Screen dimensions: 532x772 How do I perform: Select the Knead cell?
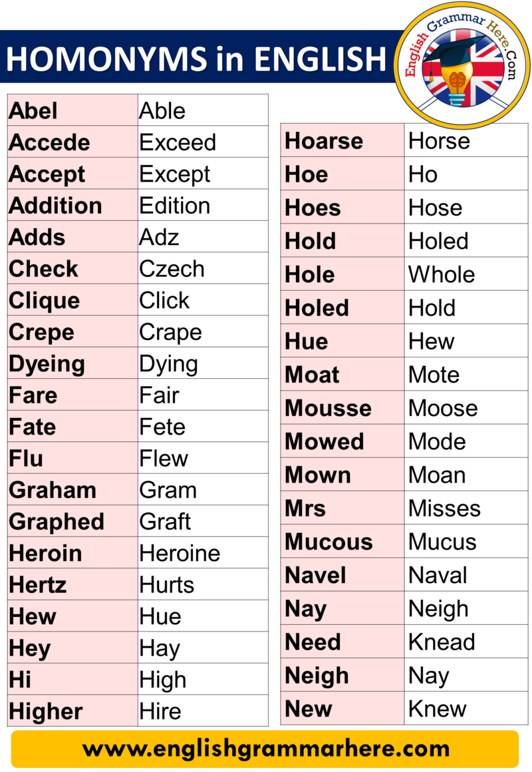466,642
